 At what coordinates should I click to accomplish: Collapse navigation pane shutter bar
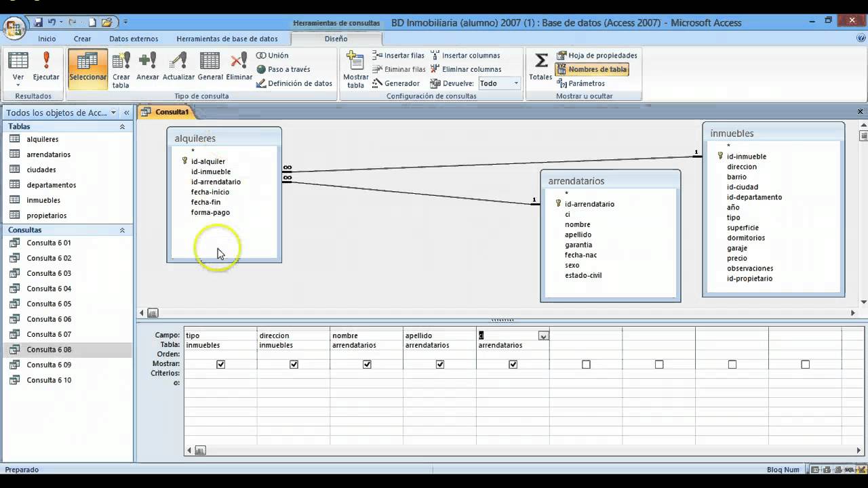(126, 113)
